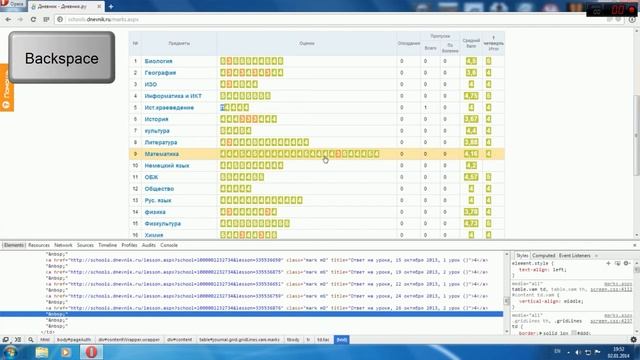The height and width of the screenshot is (360, 640).
Task: Click the Оценки column header
Action: pyautogui.click(x=307, y=43)
